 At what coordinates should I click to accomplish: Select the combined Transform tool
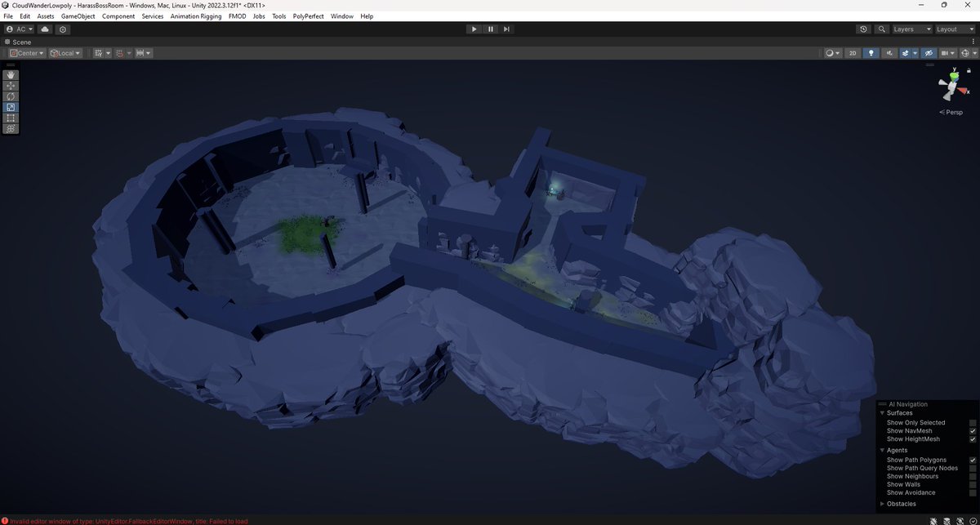[x=11, y=128]
